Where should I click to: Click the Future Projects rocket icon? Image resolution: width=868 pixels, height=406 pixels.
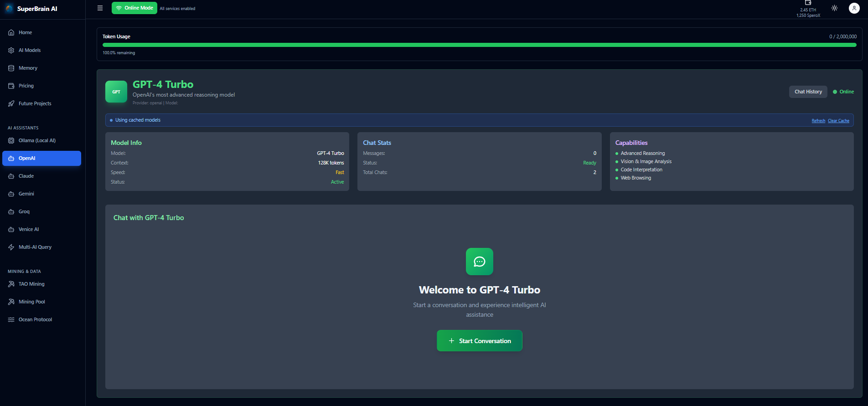pyautogui.click(x=11, y=104)
